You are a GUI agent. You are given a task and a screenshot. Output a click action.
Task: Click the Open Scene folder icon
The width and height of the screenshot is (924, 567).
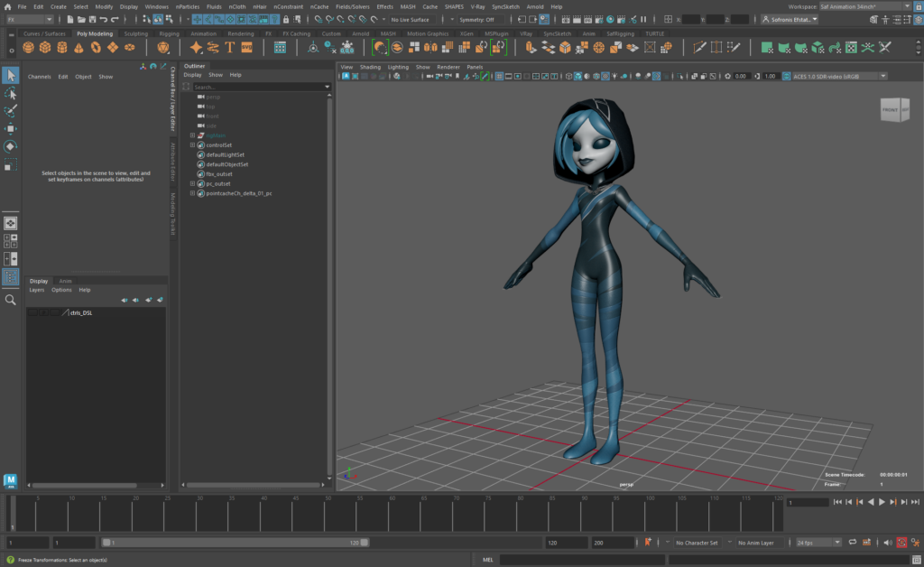80,20
